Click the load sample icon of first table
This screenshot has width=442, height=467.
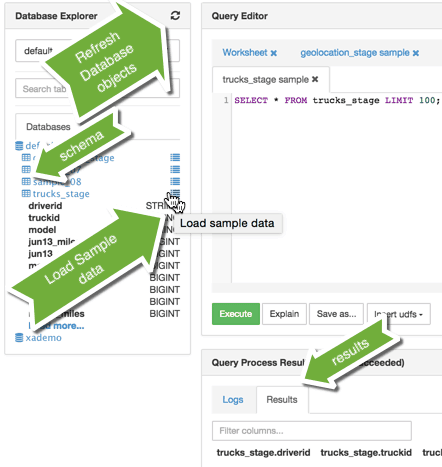click(175, 157)
